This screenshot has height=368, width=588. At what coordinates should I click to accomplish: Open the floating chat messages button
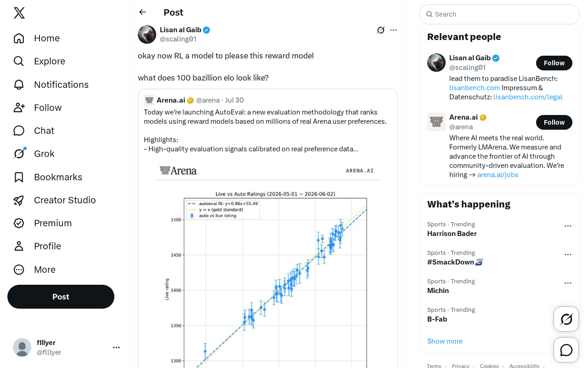click(x=566, y=350)
